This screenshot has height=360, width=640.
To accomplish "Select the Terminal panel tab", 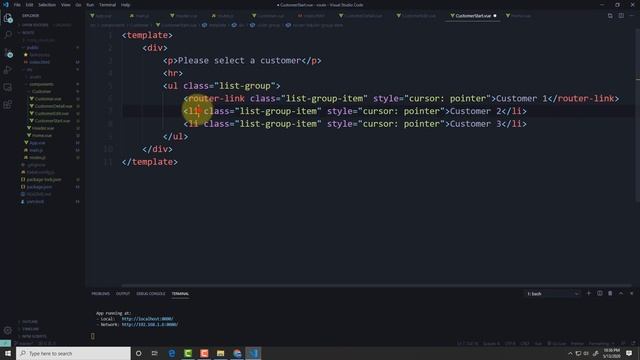I will 180,293.
